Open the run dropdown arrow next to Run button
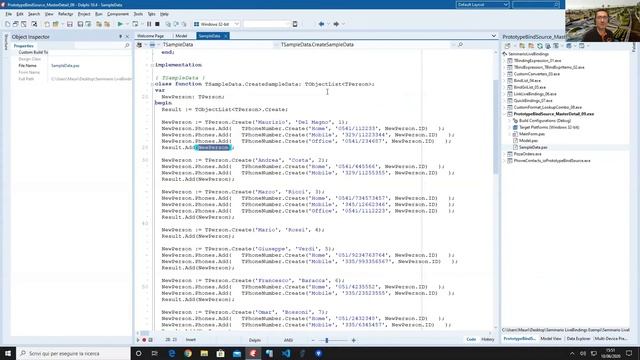The image size is (640, 360). click(x=127, y=24)
